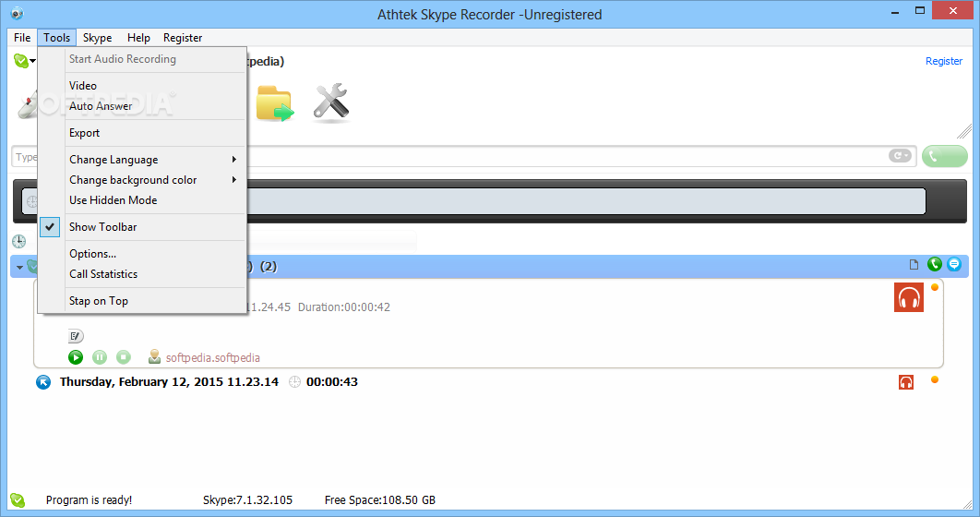Expand the Change background color submenu

coord(142,180)
